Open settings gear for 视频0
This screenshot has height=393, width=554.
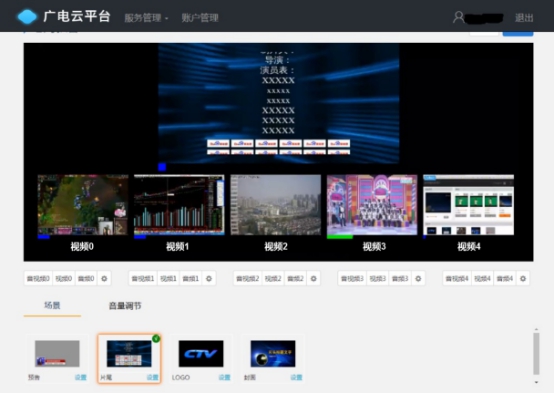[104, 278]
